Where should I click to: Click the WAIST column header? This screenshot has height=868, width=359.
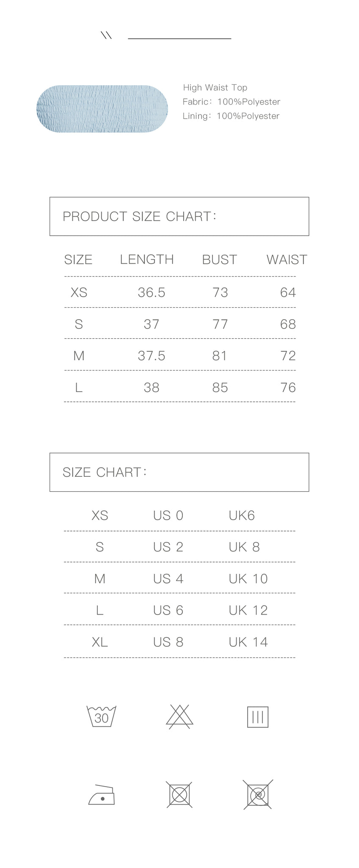[x=287, y=259]
